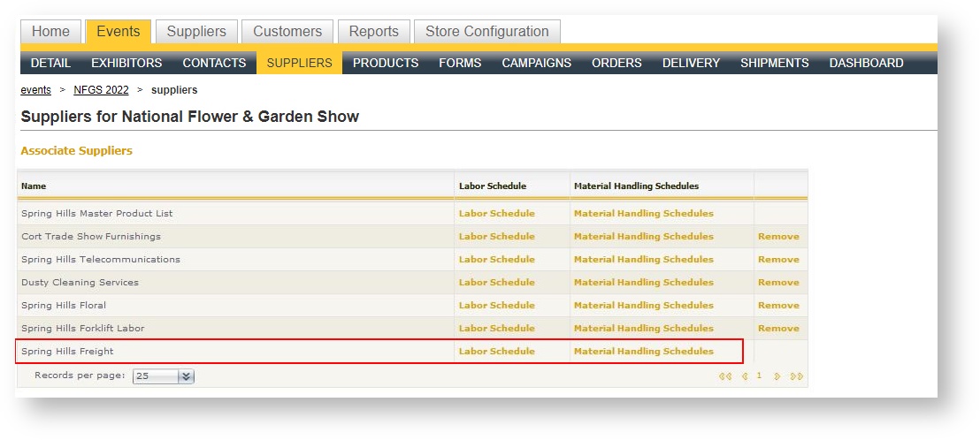Open Labor Schedule for Spring Hills Freight
The image size is (980, 440).
496,352
